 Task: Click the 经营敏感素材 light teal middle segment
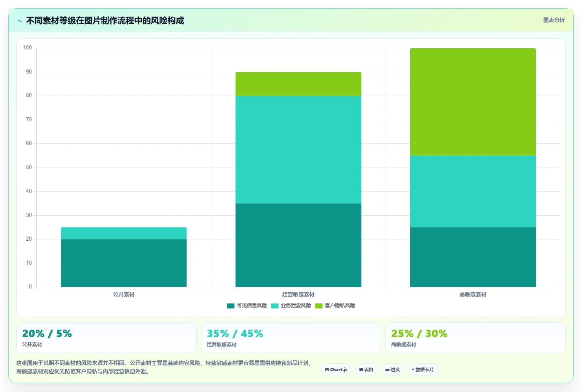(x=298, y=150)
